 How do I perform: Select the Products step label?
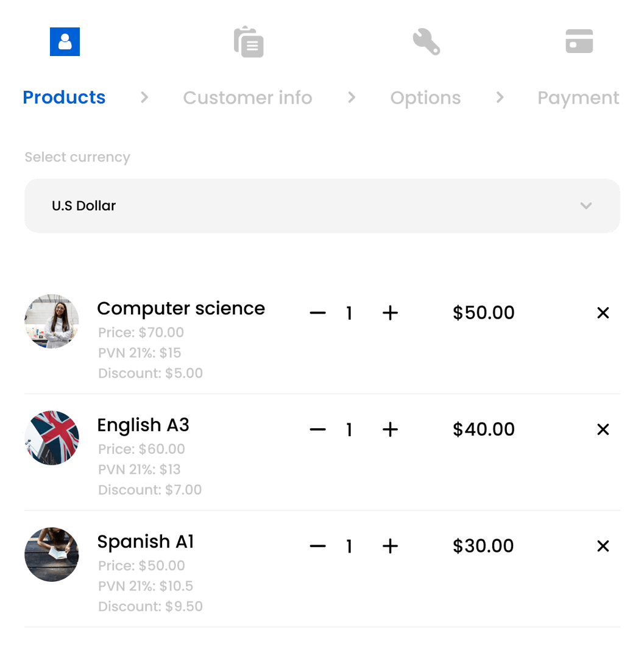(x=64, y=97)
